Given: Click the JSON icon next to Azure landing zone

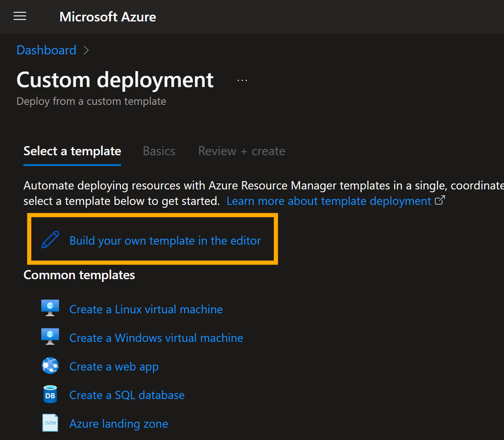Looking at the screenshot, I should tap(50, 423).
